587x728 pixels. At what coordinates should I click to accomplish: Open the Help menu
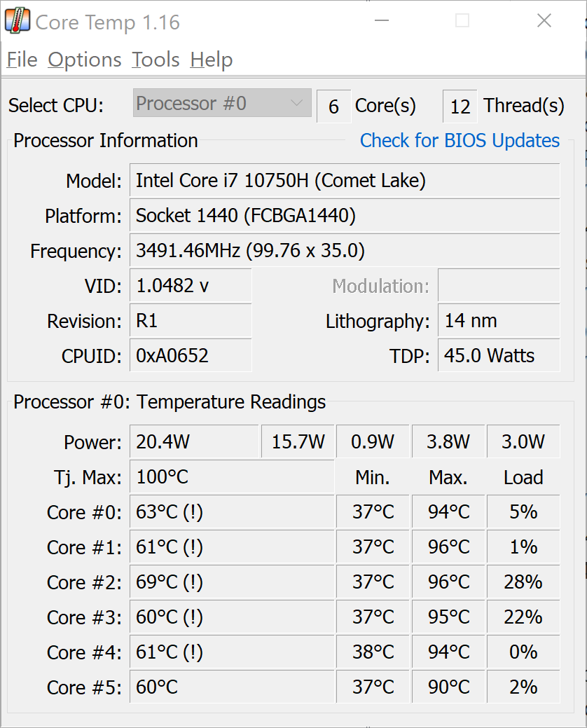click(x=211, y=60)
